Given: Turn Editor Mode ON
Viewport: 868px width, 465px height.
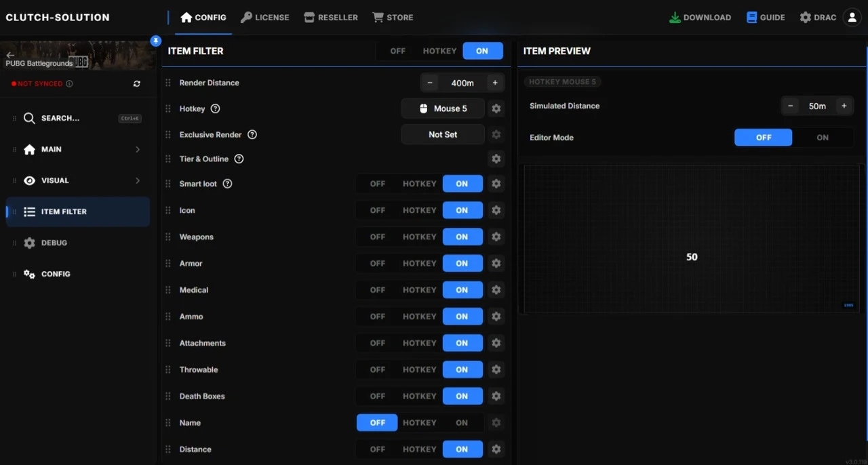Looking at the screenshot, I should (x=823, y=138).
